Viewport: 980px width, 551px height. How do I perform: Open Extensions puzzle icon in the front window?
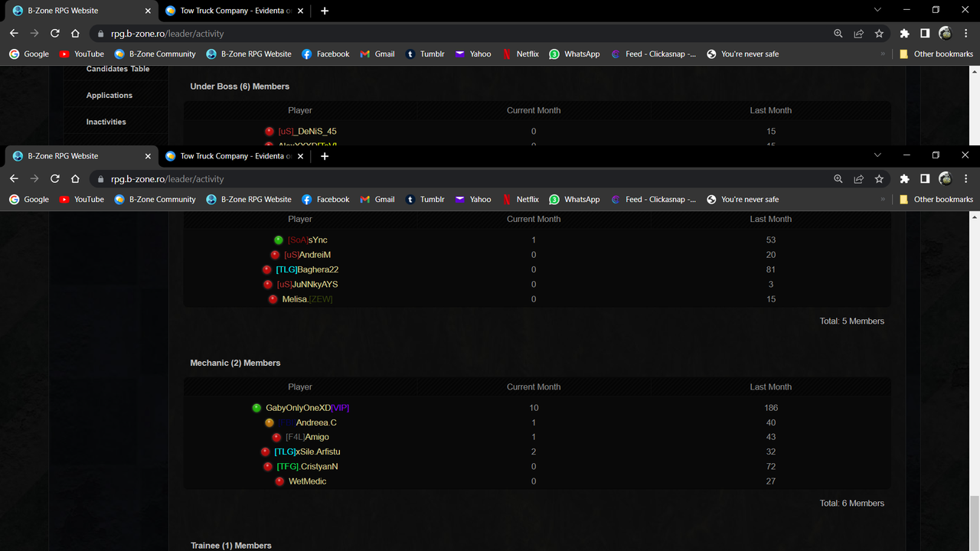(904, 179)
